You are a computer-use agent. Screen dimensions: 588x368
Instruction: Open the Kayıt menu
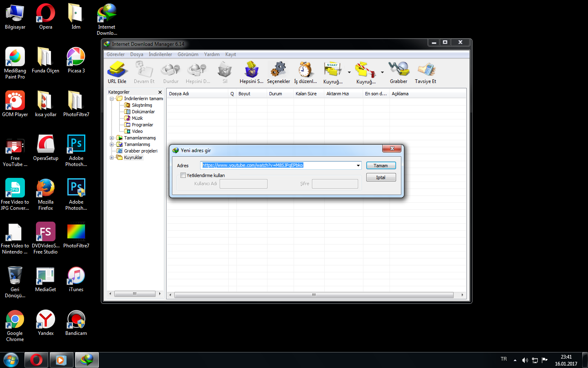[x=231, y=54]
